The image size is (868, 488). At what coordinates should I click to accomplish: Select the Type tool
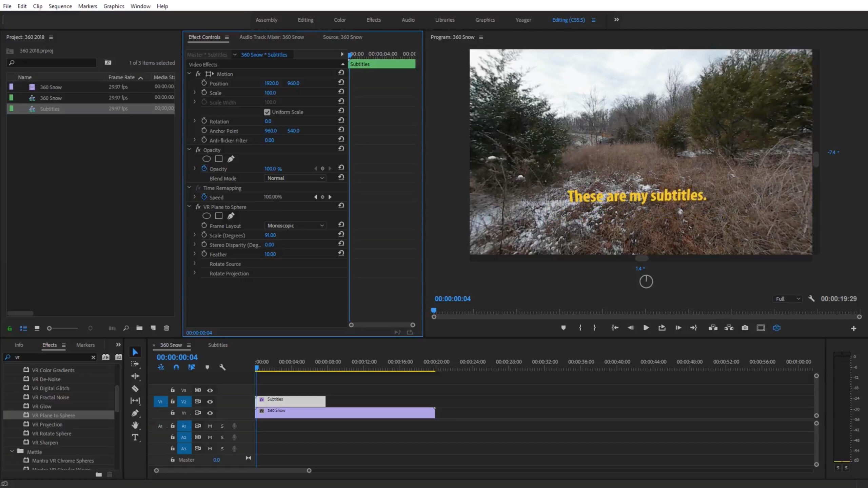[x=135, y=437]
